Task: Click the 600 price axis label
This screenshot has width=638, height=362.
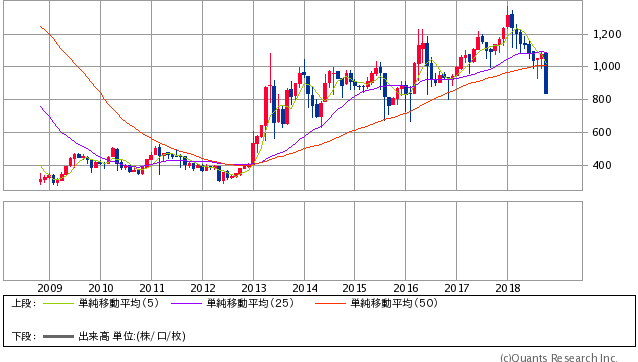Action: 601,132
